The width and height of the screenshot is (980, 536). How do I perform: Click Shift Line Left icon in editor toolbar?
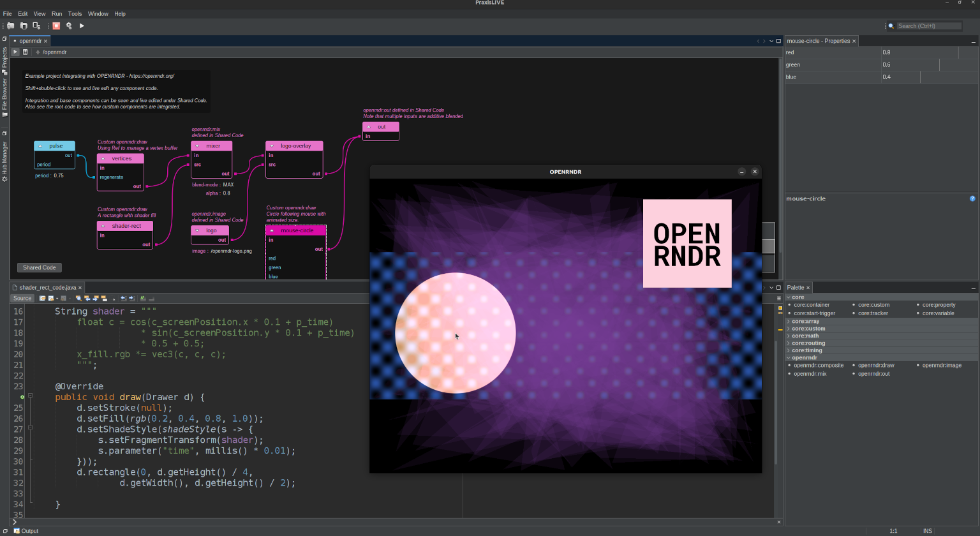coord(124,298)
